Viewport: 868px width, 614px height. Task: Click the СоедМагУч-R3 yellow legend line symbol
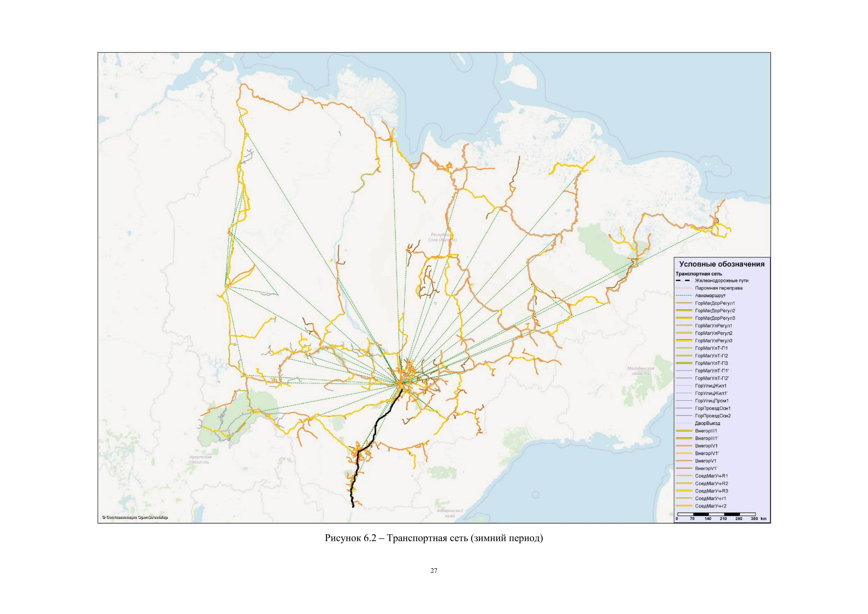click(x=684, y=491)
